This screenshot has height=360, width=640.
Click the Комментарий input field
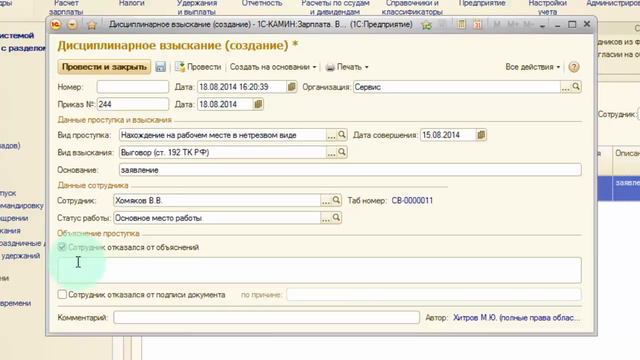point(267,318)
